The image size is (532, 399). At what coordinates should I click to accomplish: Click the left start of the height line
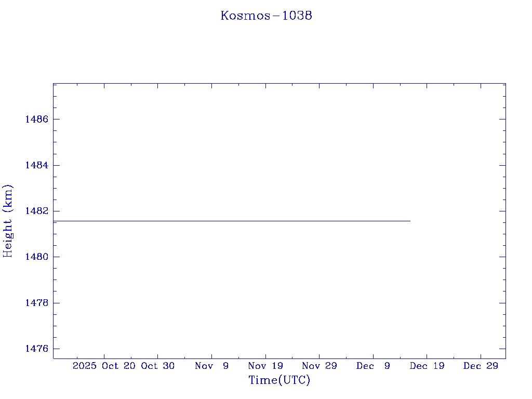pyautogui.click(x=54, y=221)
